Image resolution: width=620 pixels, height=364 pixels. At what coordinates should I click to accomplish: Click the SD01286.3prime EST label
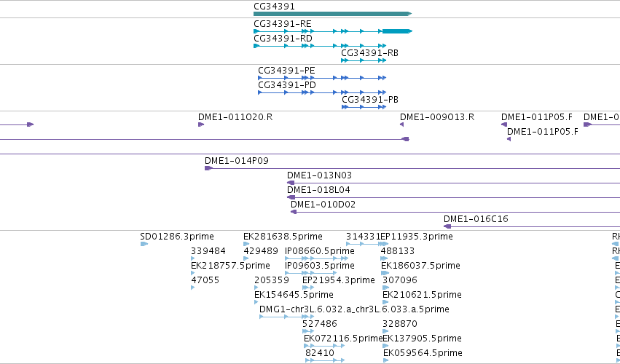click(x=177, y=237)
